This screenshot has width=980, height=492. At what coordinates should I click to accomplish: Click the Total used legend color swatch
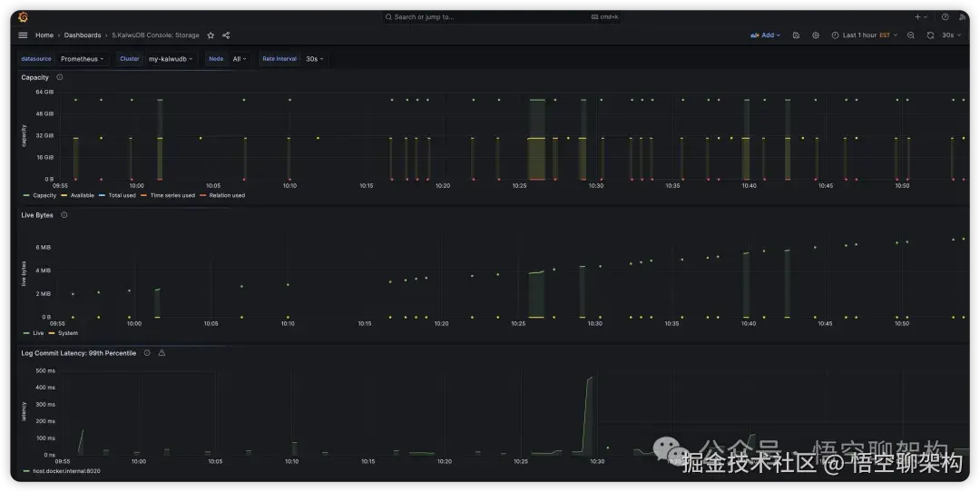pos(102,196)
